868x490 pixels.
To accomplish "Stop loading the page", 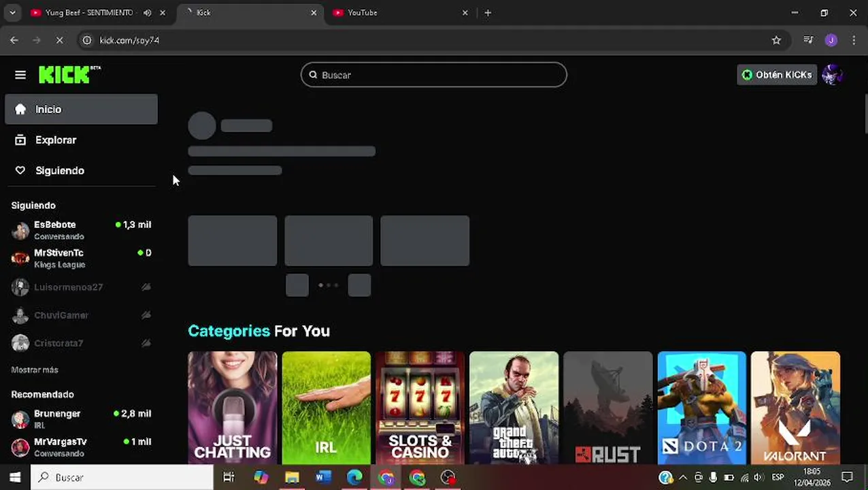I will click(59, 40).
